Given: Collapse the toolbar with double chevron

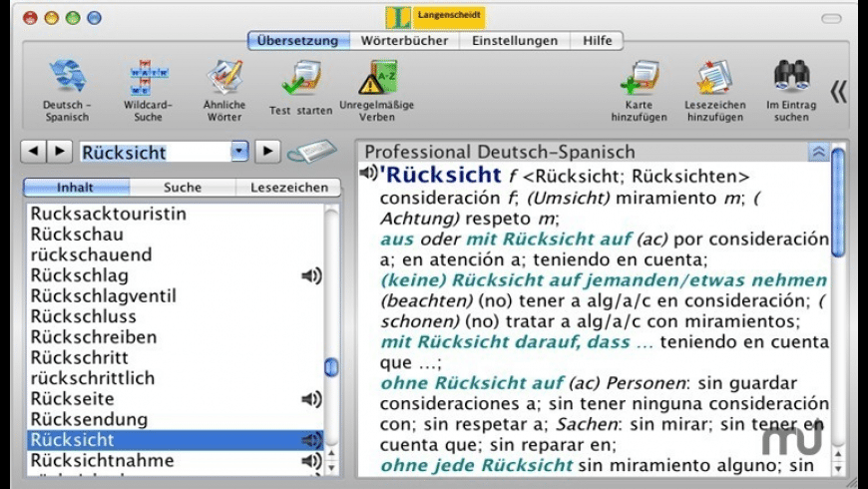Looking at the screenshot, I should (x=838, y=92).
